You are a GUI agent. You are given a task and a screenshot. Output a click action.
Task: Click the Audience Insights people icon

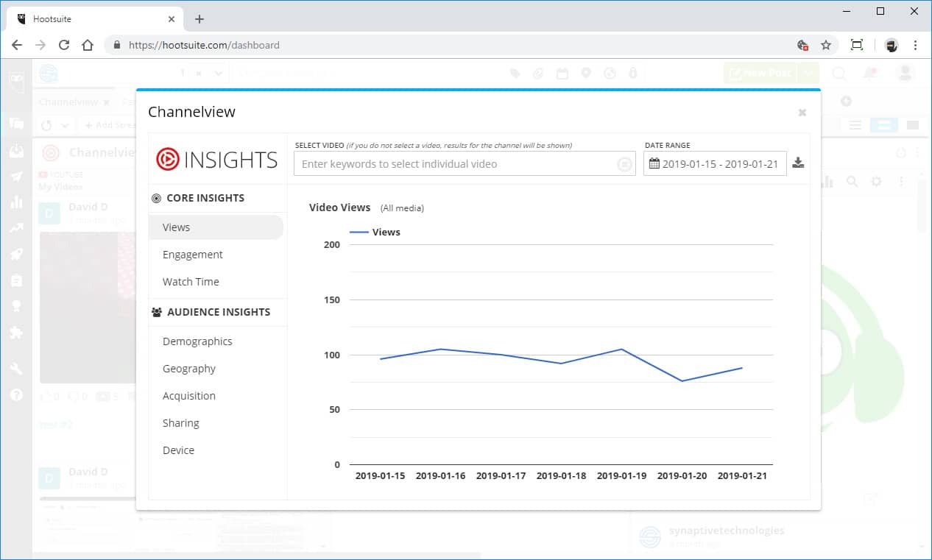[156, 312]
